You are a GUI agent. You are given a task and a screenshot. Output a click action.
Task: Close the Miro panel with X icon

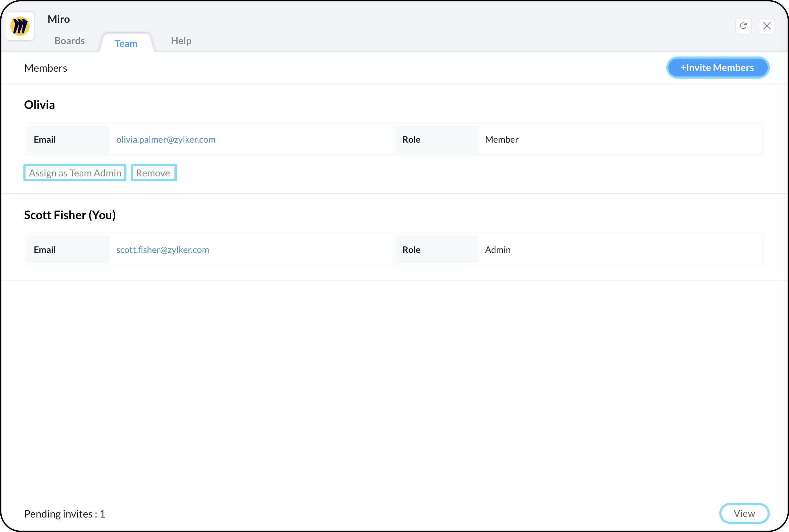point(767,26)
